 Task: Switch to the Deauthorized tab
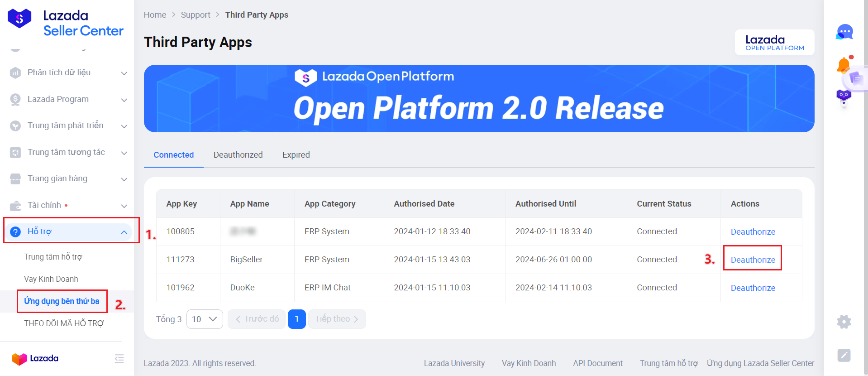(238, 155)
